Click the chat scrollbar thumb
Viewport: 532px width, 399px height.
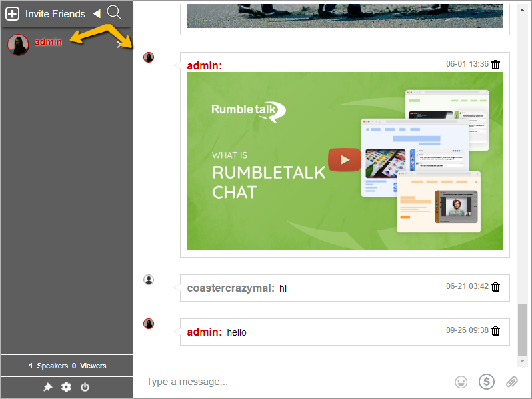click(x=522, y=330)
